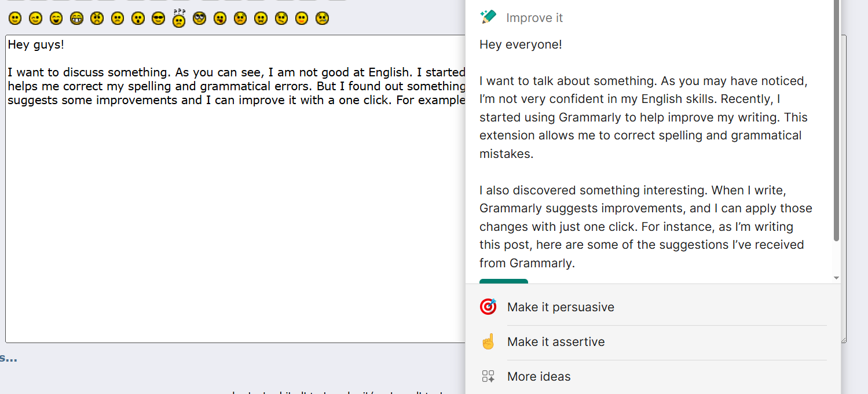Image resolution: width=868 pixels, height=394 pixels.
Task: Insert the kiss emoticon
Action: click(301, 19)
